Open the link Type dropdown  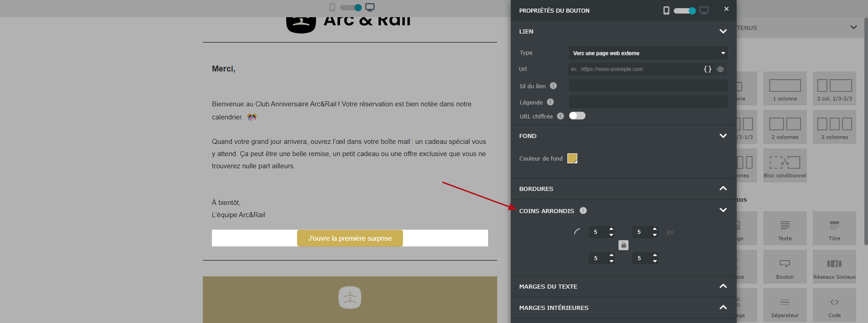pyautogui.click(x=648, y=53)
